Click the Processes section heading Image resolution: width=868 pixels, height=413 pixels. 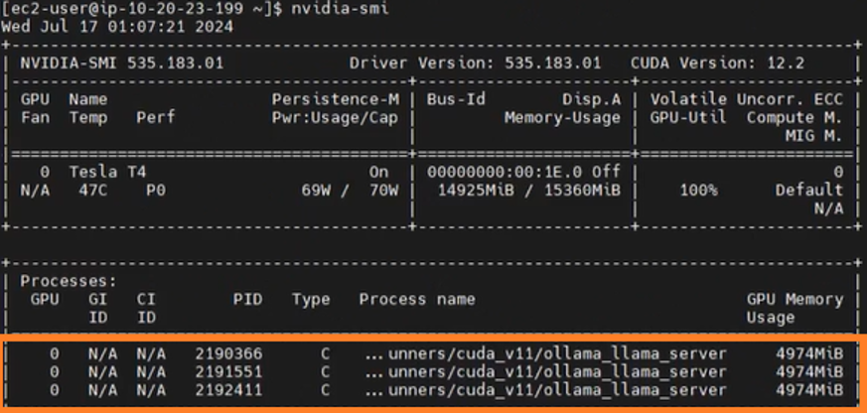[x=69, y=281]
